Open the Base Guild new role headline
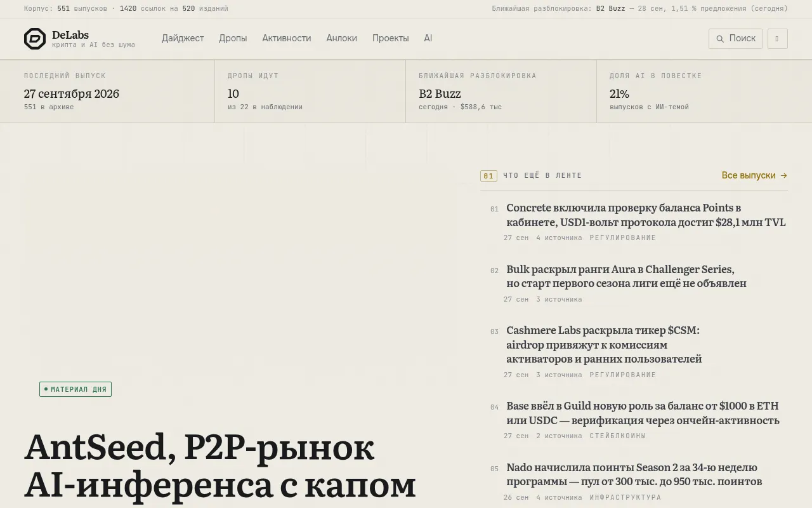The image size is (812, 508). [x=643, y=413]
